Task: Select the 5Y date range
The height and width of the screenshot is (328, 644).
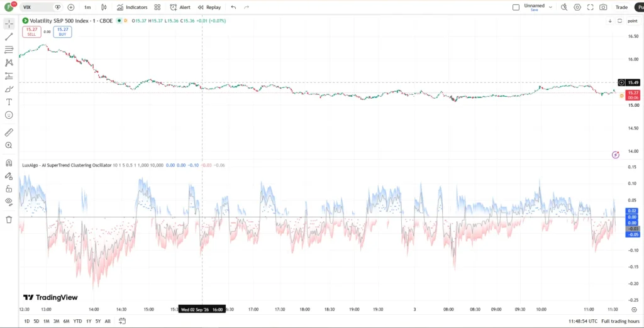Action: [97, 321]
